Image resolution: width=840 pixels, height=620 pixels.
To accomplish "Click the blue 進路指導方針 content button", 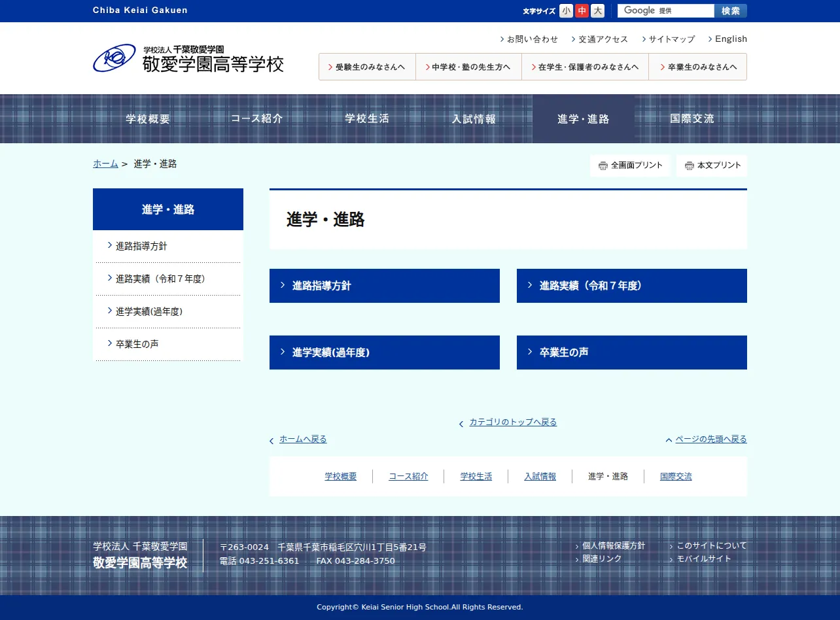I will point(385,286).
